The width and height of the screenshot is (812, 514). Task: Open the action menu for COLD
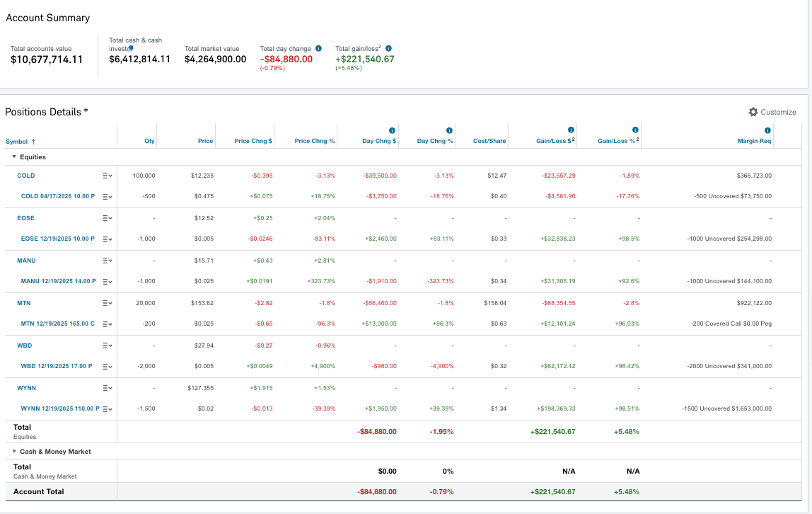108,176
